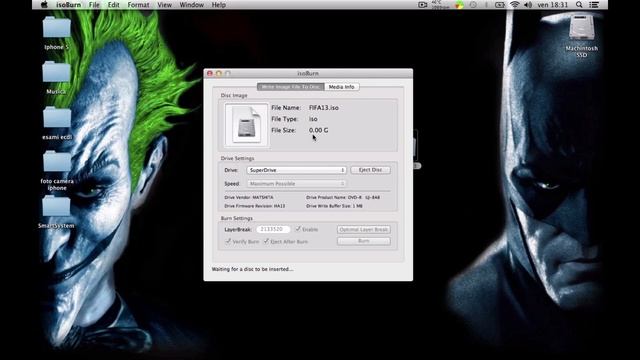Click the File Size value 0.00 G
The width and height of the screenshot is (640, 360).
(318, 130)
